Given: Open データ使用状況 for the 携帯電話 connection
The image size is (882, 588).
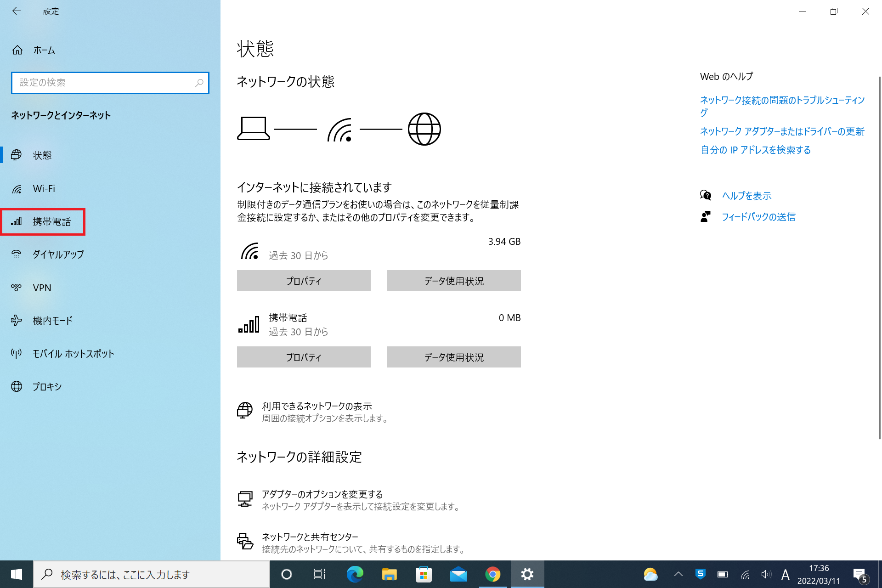Looking at the screenshot, I should (x=454, y=357).
